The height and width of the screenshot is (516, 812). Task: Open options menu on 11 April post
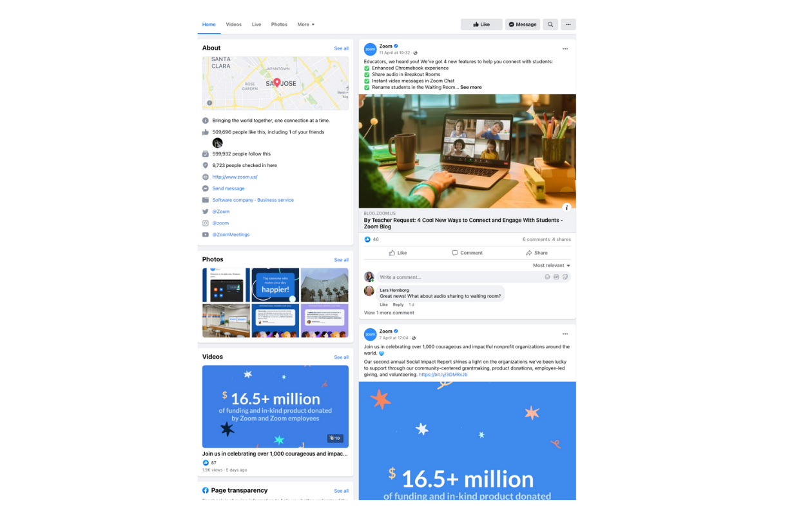tap(565, 49)
